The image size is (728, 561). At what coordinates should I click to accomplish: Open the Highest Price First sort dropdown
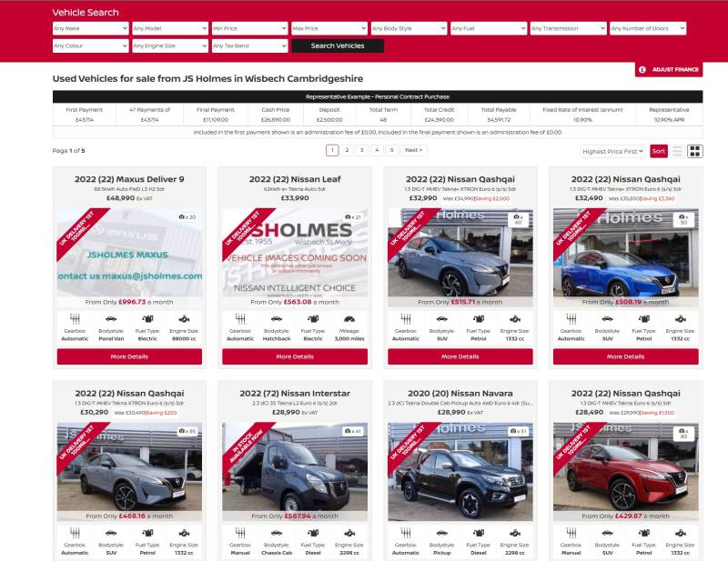point(612,151)
